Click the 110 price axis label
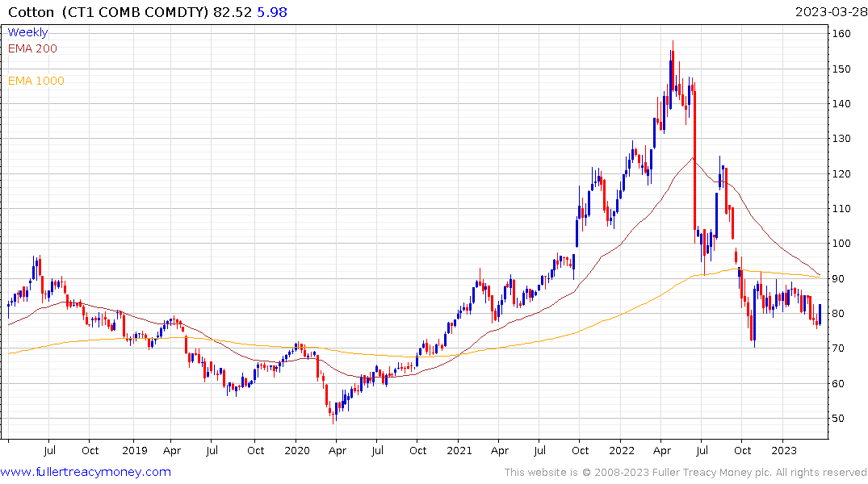 [841, 209]
